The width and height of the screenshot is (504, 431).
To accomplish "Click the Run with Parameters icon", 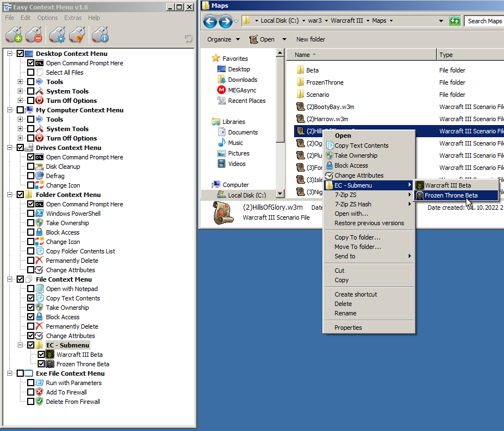I will [39, 383].
